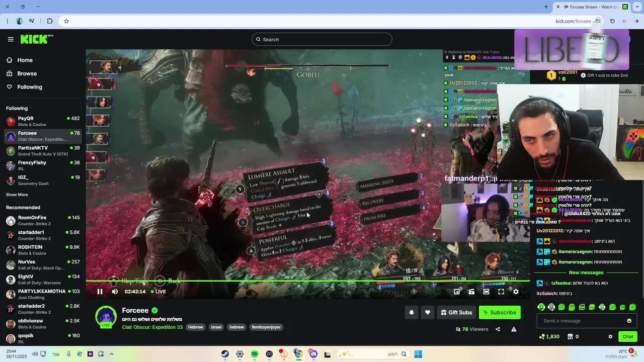644x362 pixels.
Task: Select the israel tag
Action: [216, 327]
